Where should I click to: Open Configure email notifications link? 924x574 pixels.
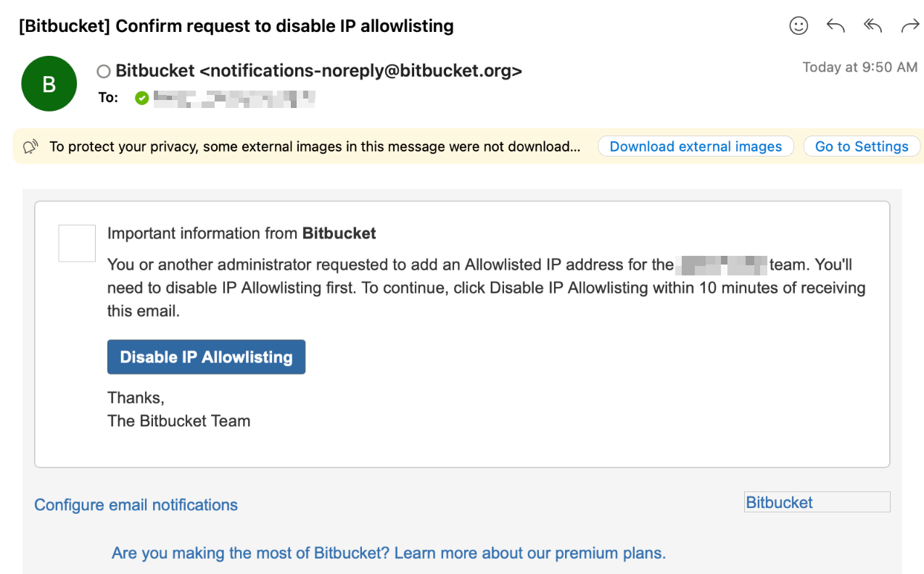tap(136, 505)
